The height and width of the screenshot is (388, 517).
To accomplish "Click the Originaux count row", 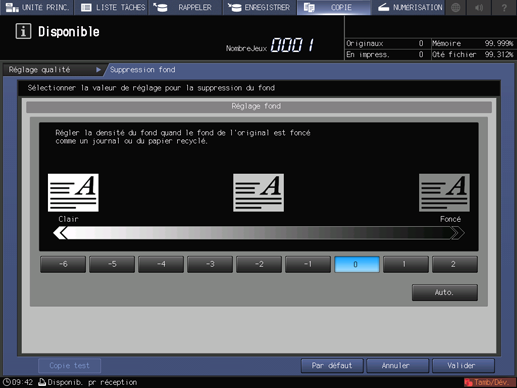I will coord(385,44).
